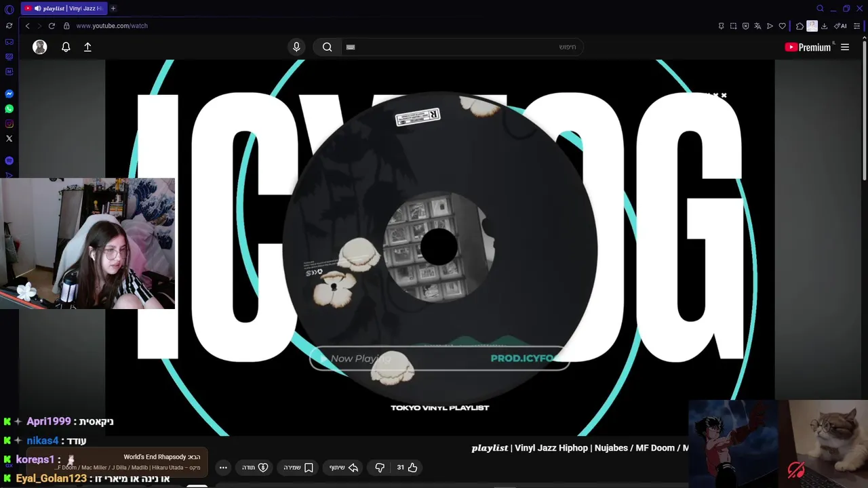Open the browser easy setup sliders
This screenshot has width=868, height=488.
[857, 26]
